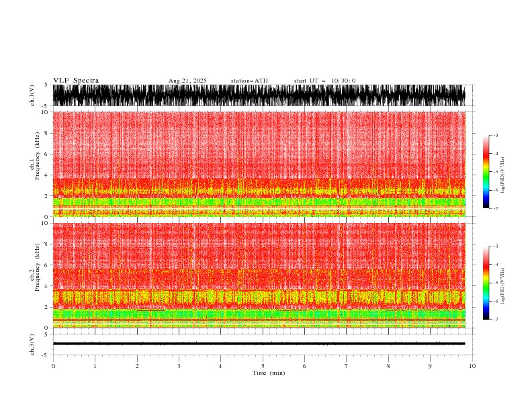
Task: Click the 'start UT = 10:30:0' label
Action: (324, 81)
